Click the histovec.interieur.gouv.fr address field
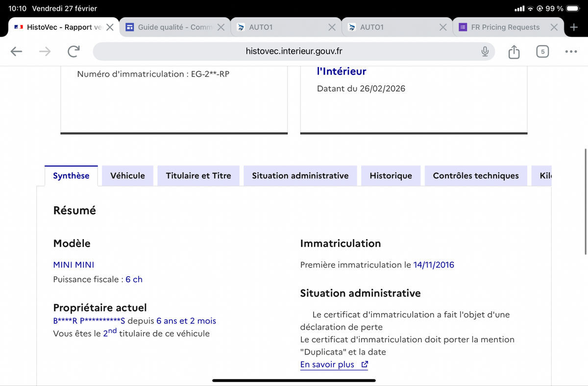 [294, 51]
